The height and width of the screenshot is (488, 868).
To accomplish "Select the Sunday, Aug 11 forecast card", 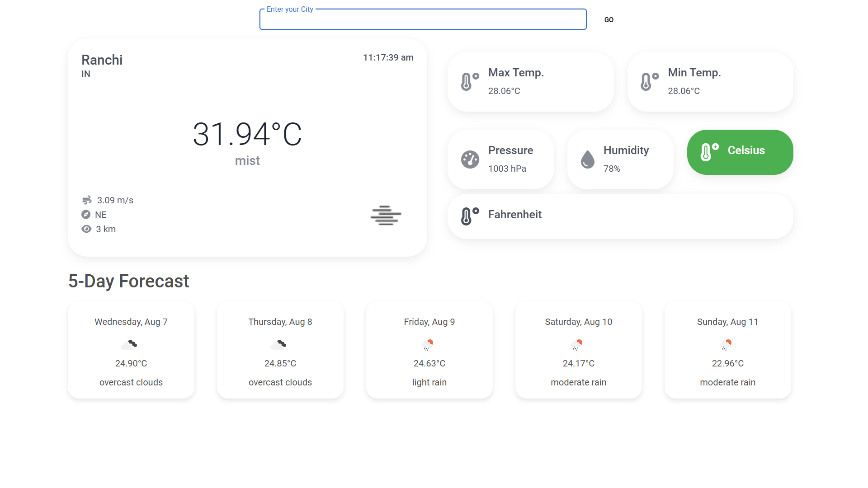I will (x=727, y=350).
